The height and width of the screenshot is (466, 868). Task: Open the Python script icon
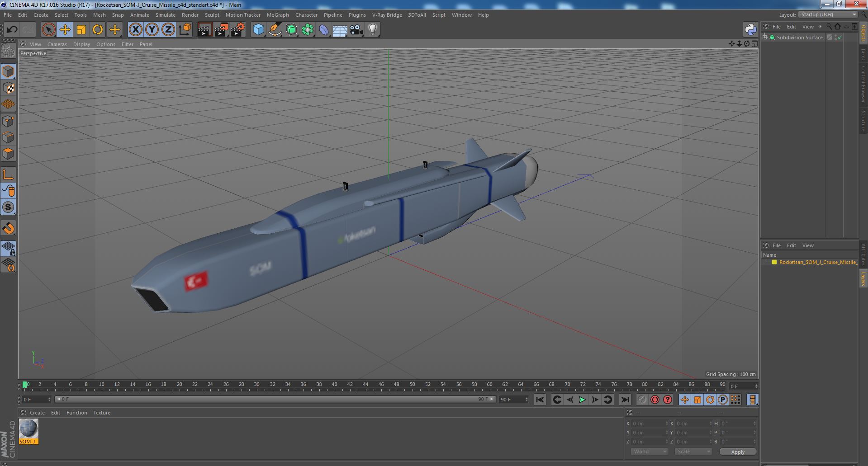[x=750, y=30]
